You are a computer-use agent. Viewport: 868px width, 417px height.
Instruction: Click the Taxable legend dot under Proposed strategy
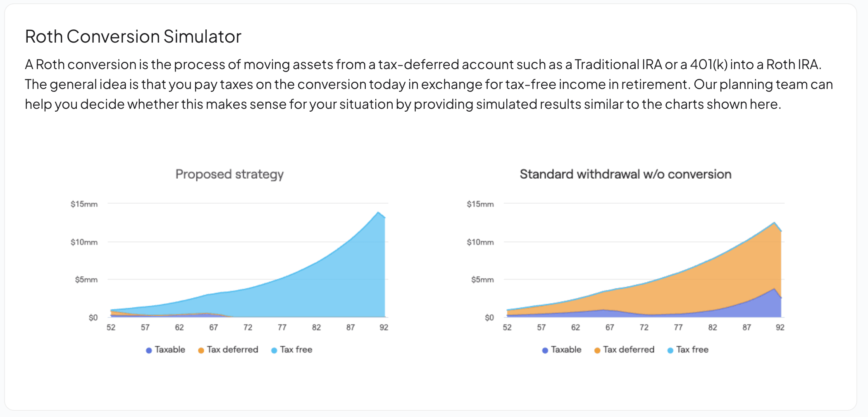tap(149, 350)
